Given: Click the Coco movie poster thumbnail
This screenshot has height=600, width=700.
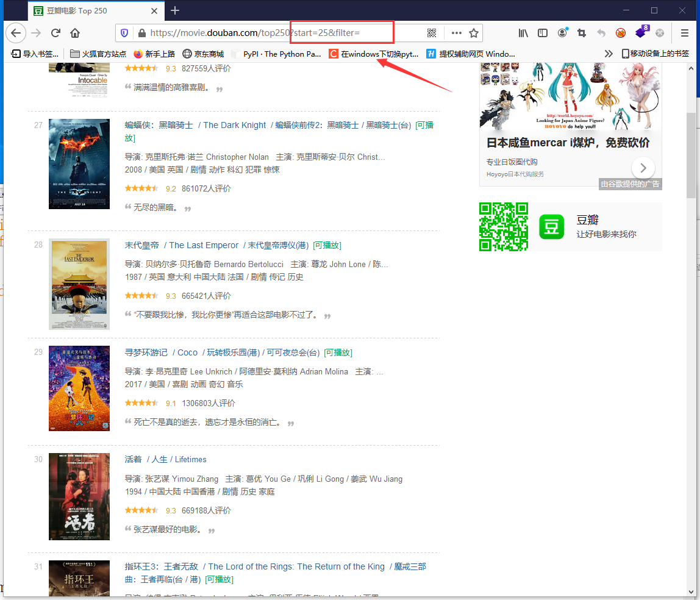Looking at the screenshot, I should [x=79, y=388].
